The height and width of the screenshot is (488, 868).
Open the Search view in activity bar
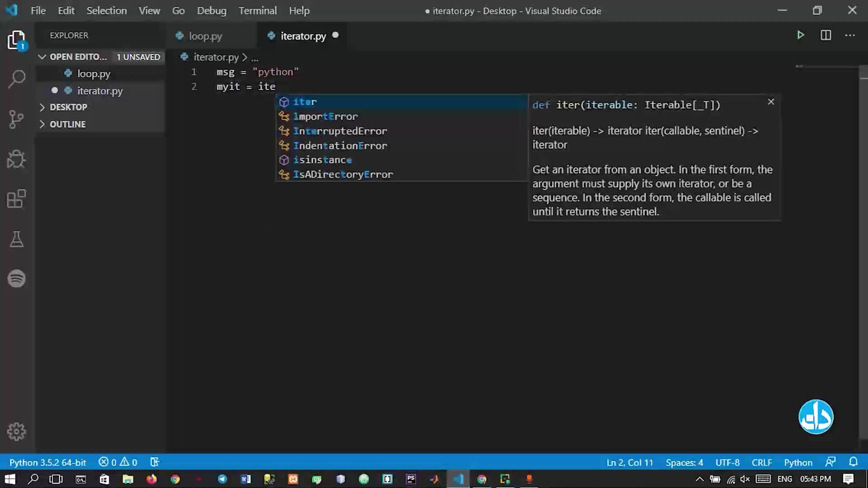pyautogui.click(x=17, y=79)
